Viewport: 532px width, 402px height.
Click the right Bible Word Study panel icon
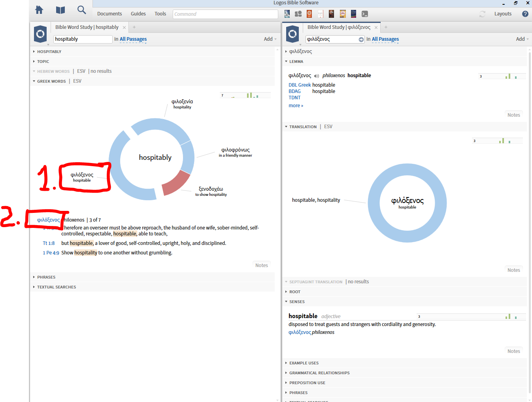pos(292,34)
